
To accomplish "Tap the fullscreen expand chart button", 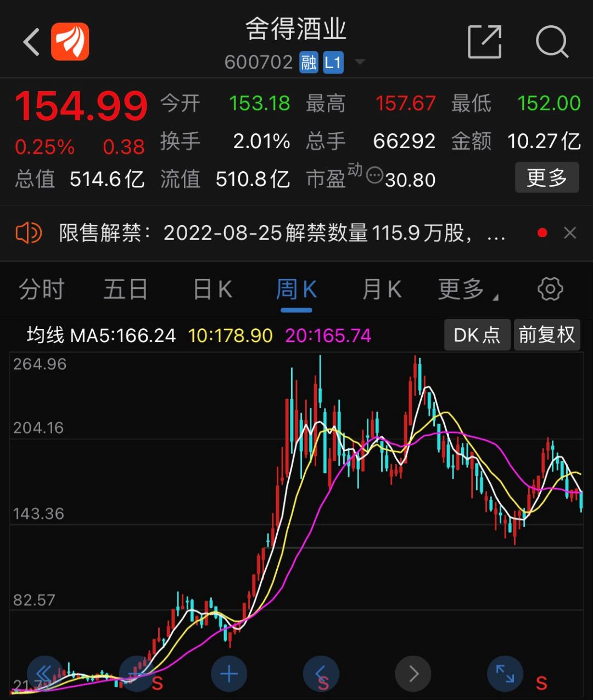I will click(505, 674).
